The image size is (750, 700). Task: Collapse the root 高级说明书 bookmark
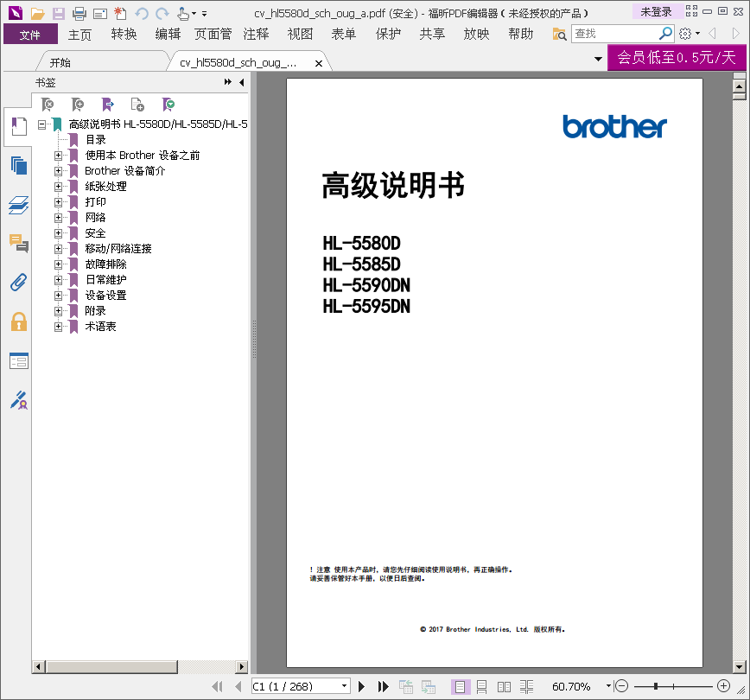[42, 124]
